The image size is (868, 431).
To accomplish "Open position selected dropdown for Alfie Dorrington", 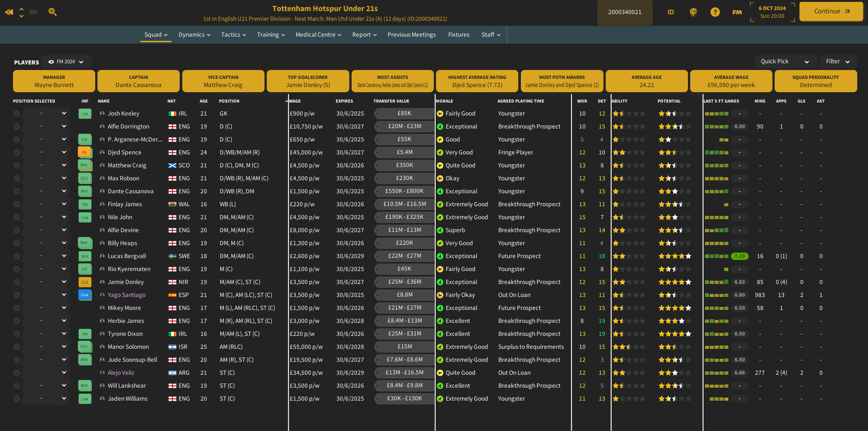I will click(x=64, y=126).
